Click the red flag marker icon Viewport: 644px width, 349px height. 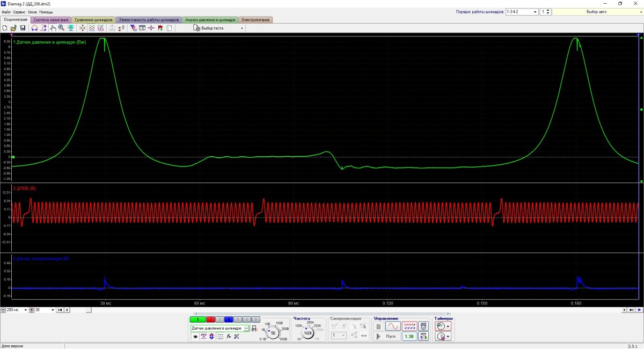(x=160, y=28)
